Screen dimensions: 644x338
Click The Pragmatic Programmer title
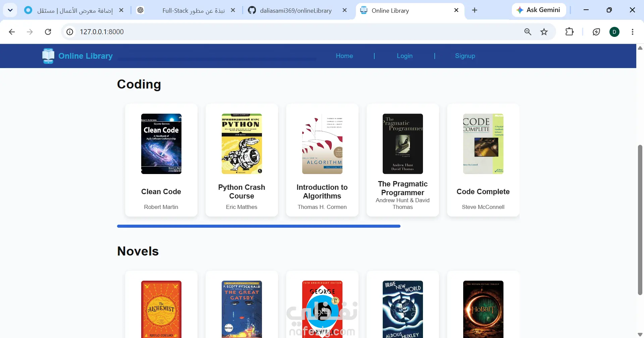403,188
